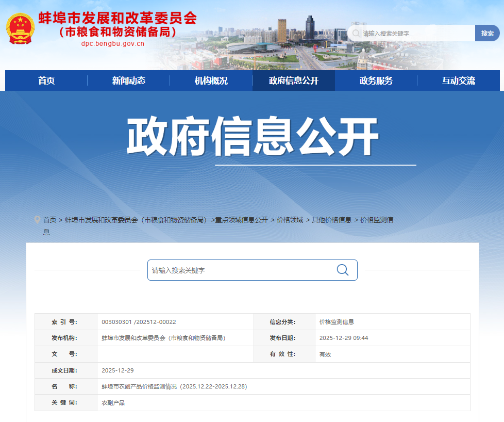The image size is (504, 422).
Task: Click the 价格领域 breadcrumb link
Action: point(290,219)
